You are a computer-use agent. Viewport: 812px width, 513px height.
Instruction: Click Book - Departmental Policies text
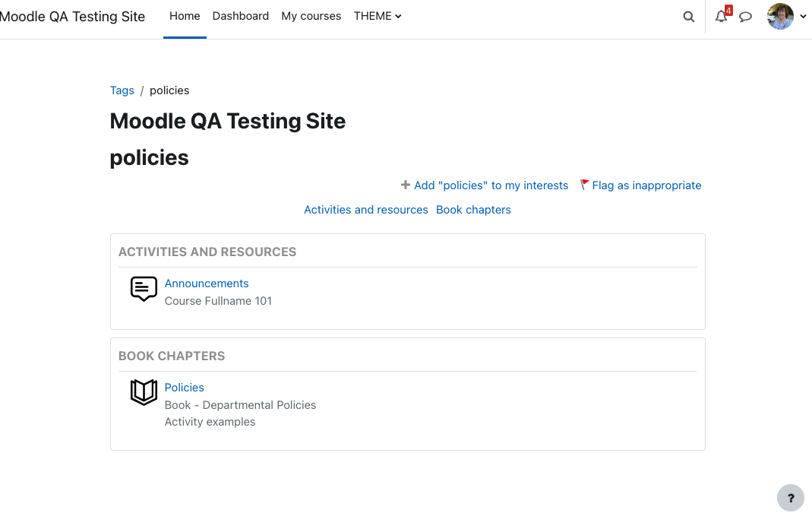240,405
